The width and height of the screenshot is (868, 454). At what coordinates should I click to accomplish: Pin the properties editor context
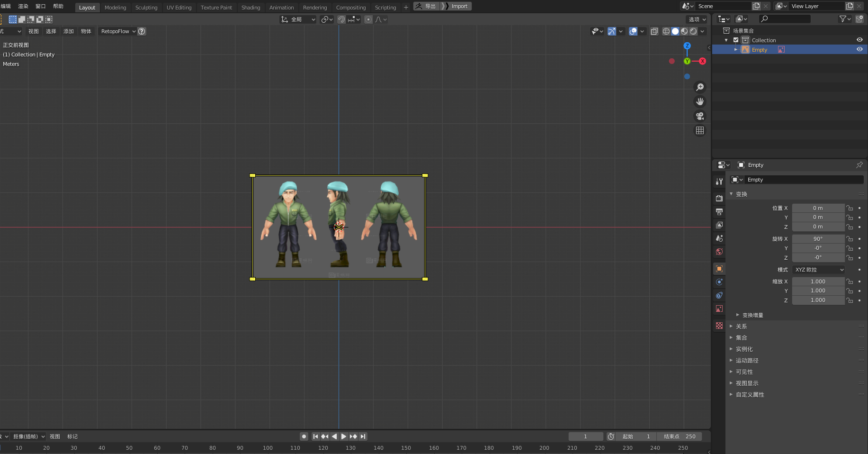click(x=859, y=165)
